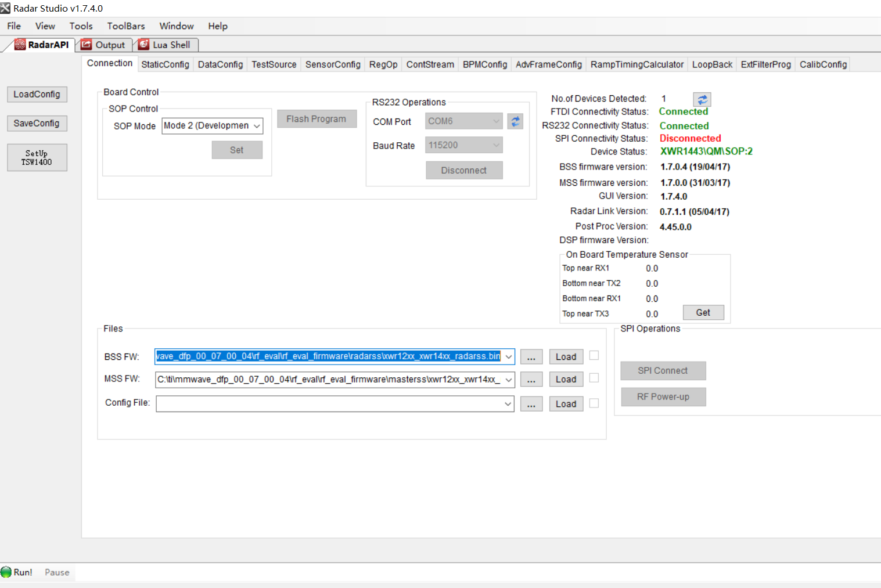Get on-board temperature sensor readings
The width and height of the screenshot is (881, 588).
pos(703,313)
